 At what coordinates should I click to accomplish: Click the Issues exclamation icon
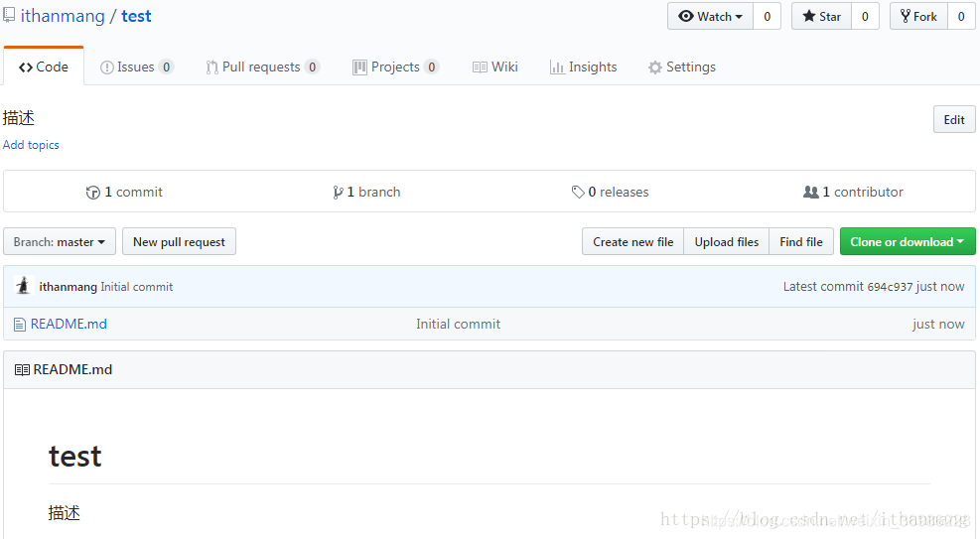coord(107,67)
